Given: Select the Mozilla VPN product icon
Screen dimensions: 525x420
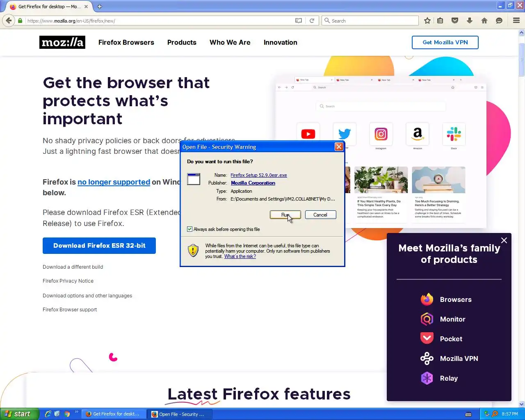Looking at the screenshot, I should pos(427,358).
